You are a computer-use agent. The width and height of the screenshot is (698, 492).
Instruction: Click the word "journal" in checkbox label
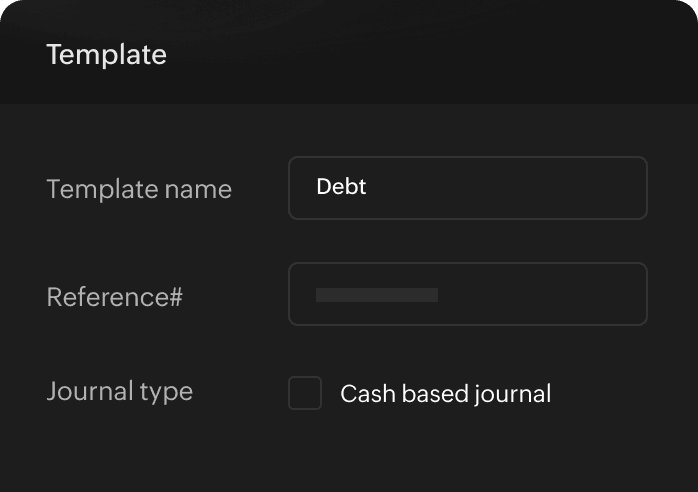tap(513, 394)
